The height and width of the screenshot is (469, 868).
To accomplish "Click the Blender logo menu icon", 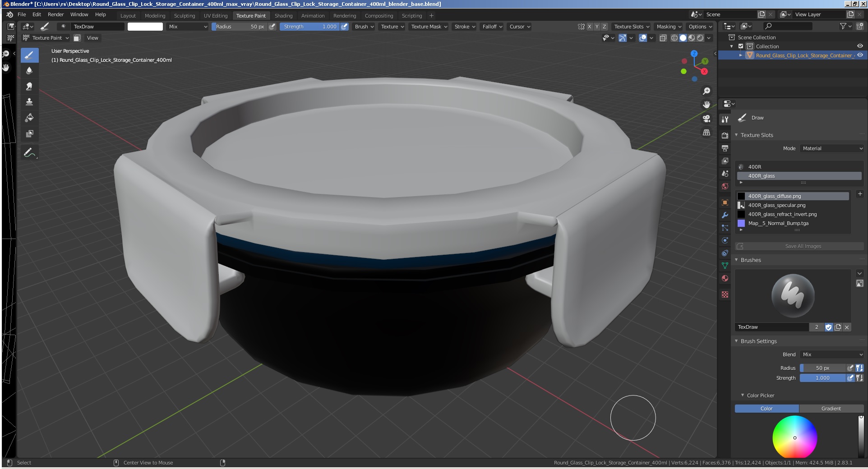I will point(9,14).
